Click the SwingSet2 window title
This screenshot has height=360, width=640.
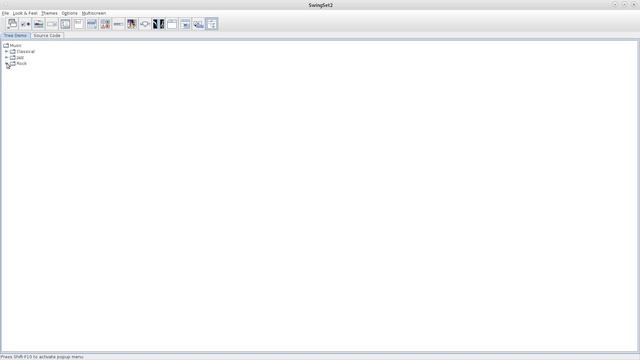pos(320,5)
